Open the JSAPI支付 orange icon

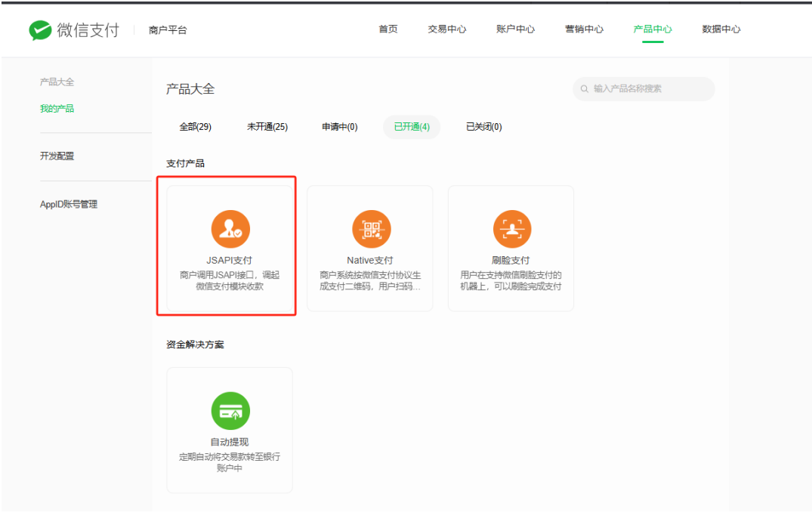point(230,229)
